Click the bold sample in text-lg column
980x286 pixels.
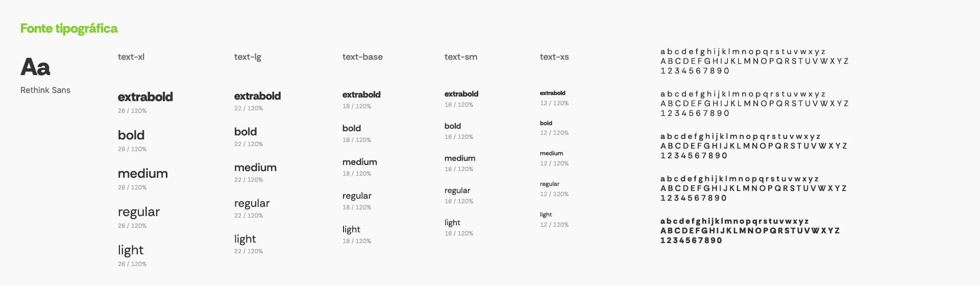coord(246,132)
